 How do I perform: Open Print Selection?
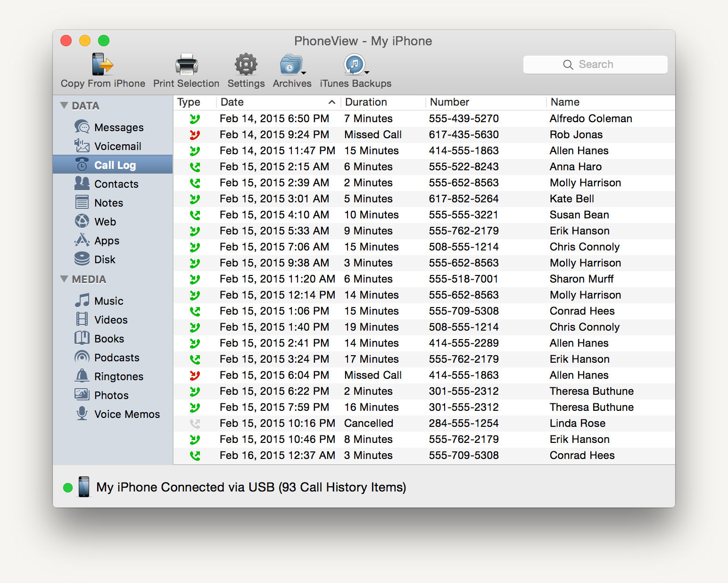point(186,66)
